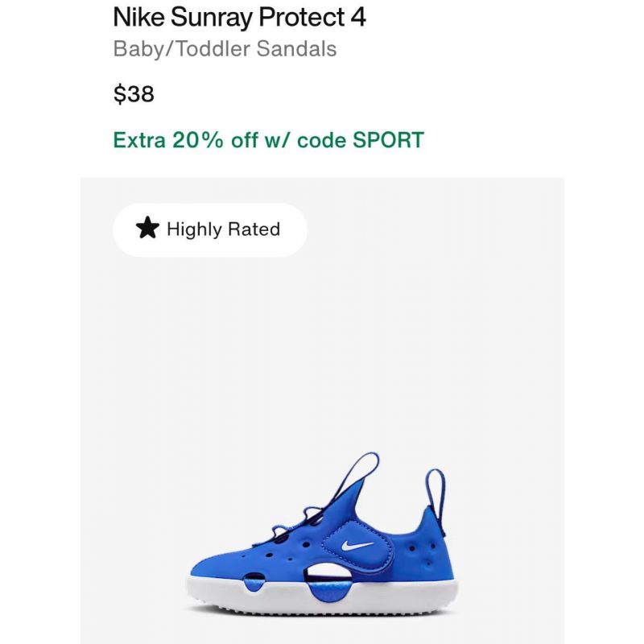Tap the Highly Rated badge

pos(210,230)
